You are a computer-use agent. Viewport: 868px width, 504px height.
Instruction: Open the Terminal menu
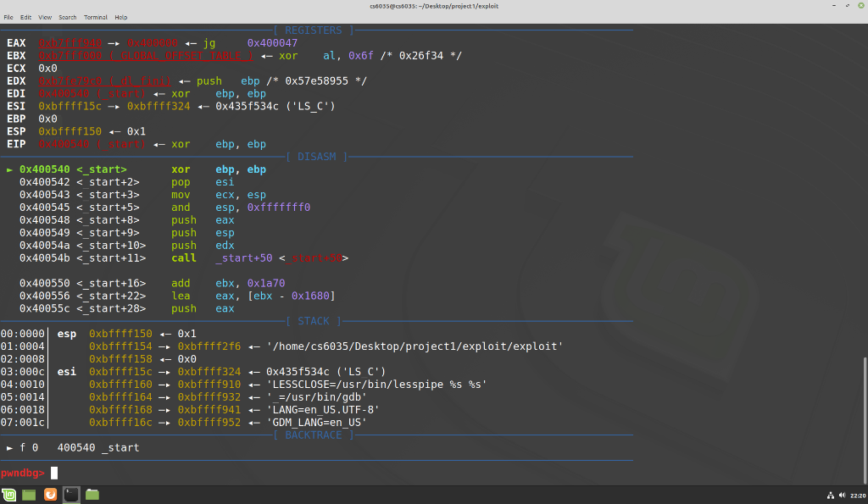click(x=95, y=16)
